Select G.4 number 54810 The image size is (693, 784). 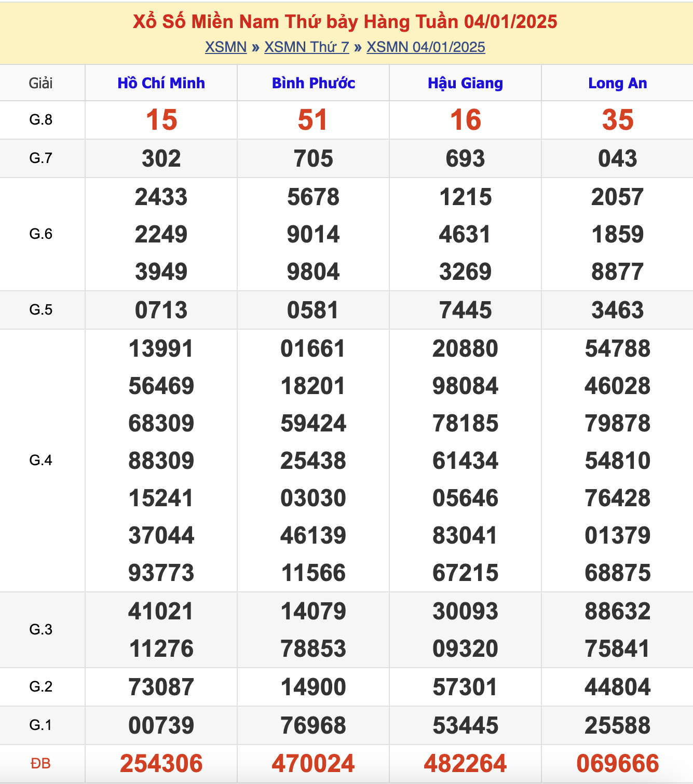tap(618, 461)
